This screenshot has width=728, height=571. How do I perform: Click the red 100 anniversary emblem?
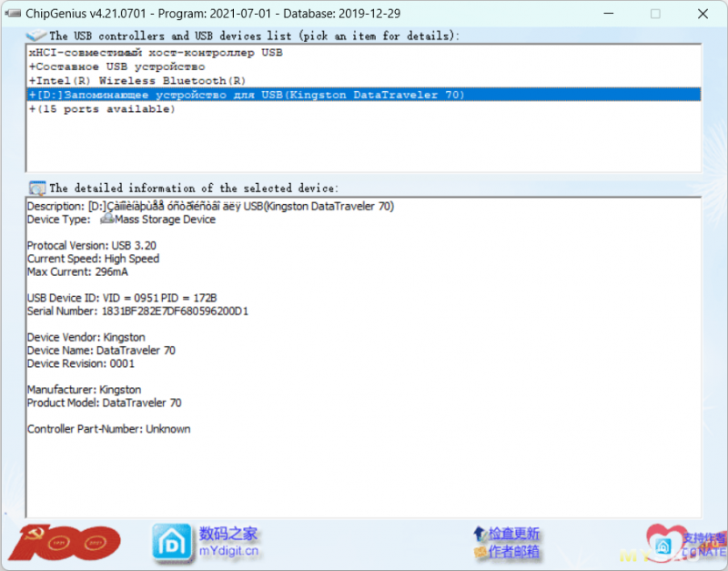pyautogui.click(x=64, y=542)
